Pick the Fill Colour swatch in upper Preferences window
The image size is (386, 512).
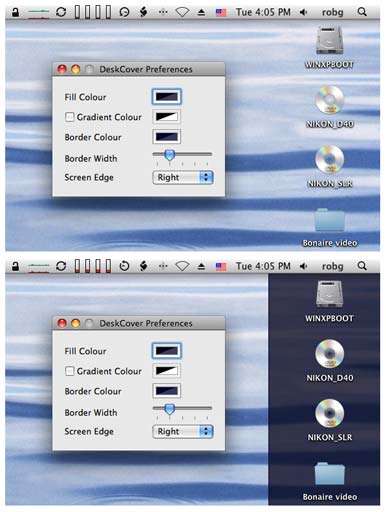[x=167, y=97]
